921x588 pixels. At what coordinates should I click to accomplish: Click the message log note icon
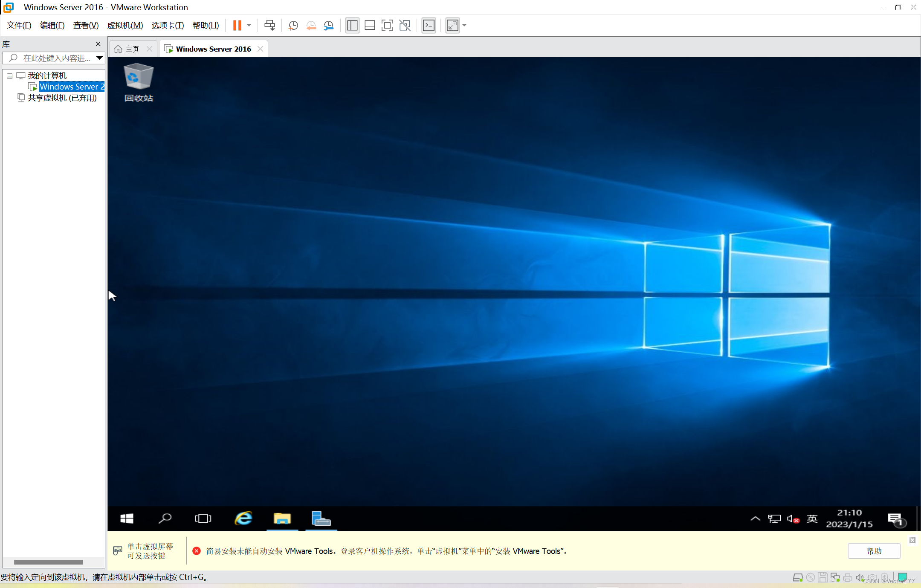tap(902, 578)
